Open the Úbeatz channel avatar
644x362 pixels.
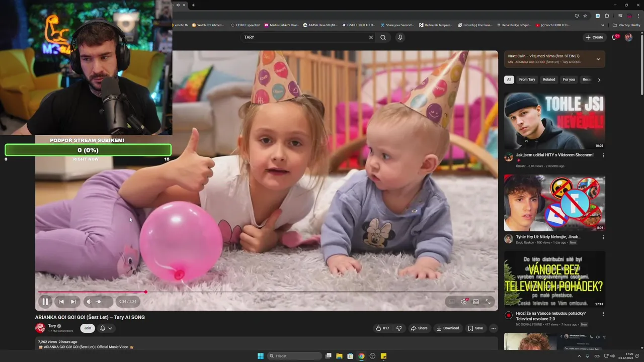[x=509, y=157]
